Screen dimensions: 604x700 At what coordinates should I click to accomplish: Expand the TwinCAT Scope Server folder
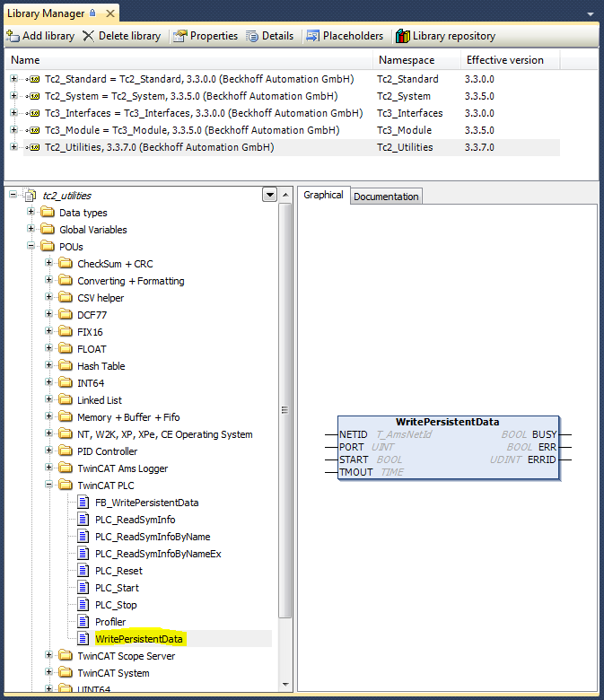48,654
